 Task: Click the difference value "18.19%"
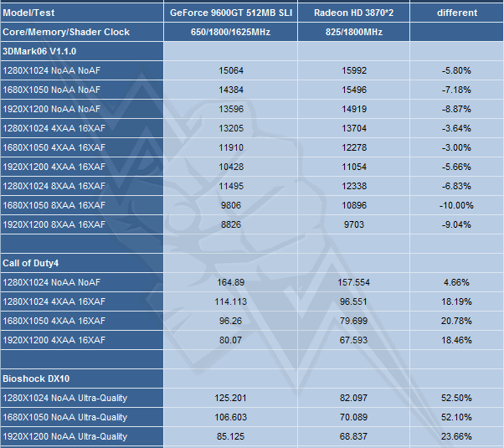click(x=456, y=301)
